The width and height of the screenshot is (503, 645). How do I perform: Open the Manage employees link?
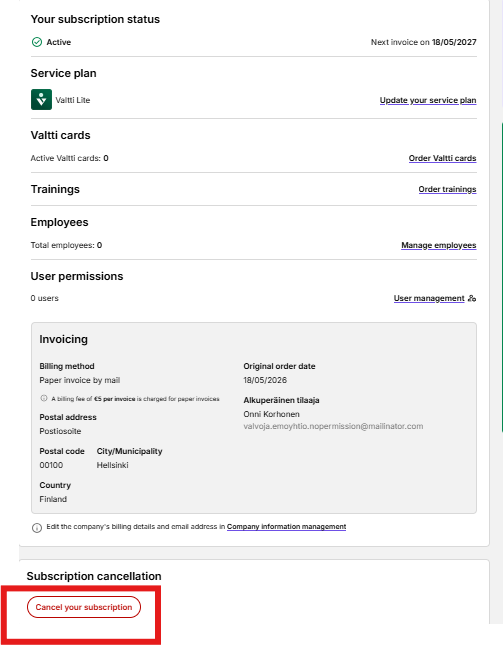(x=438, y=245)
